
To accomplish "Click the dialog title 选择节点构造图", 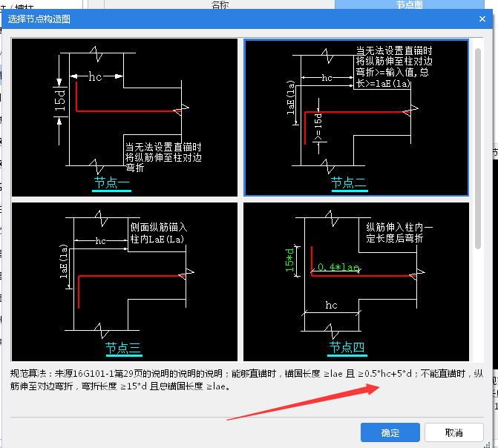I will (x=39, y=19).
